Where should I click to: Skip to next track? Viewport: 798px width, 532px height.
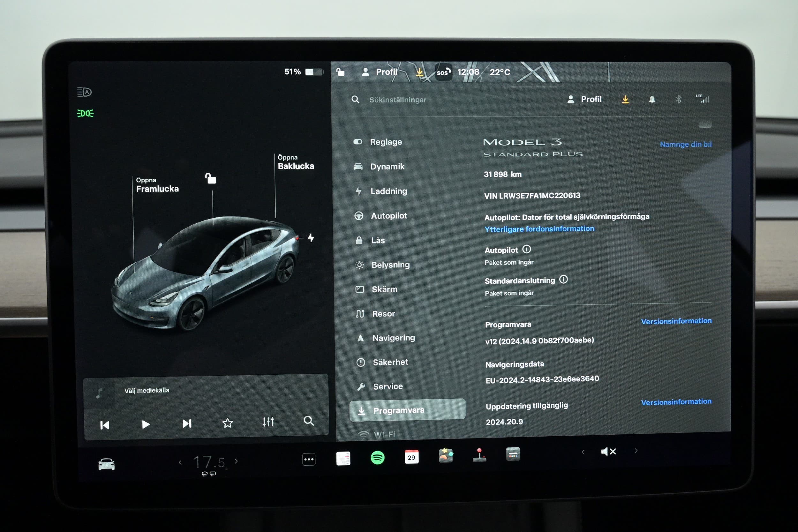(187, 423)
